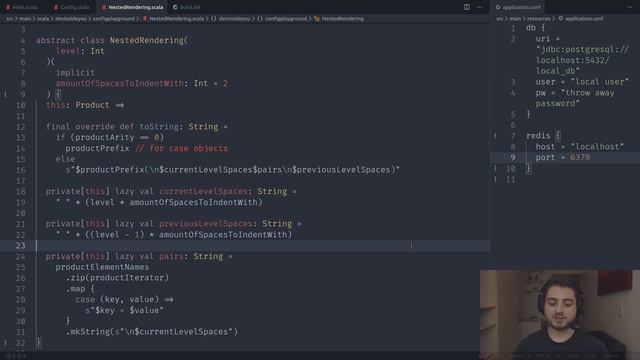640x360 pixels.
Task: Click 's"$key = $value"' on line 29
Action: tap(124, 310)
